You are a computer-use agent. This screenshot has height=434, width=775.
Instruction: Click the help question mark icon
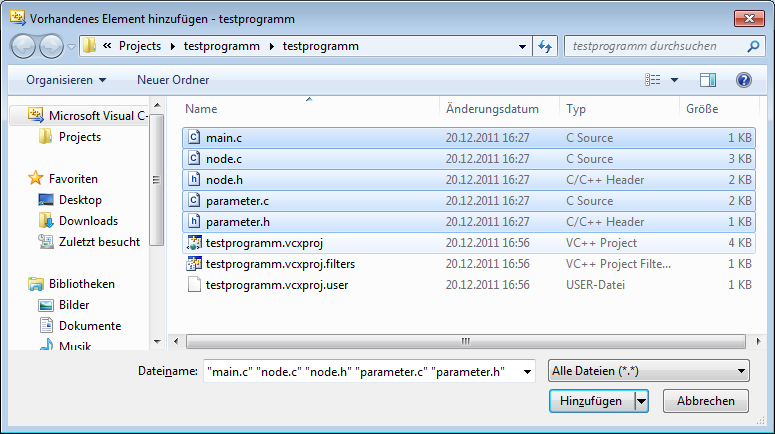click(x=743, y=80)
